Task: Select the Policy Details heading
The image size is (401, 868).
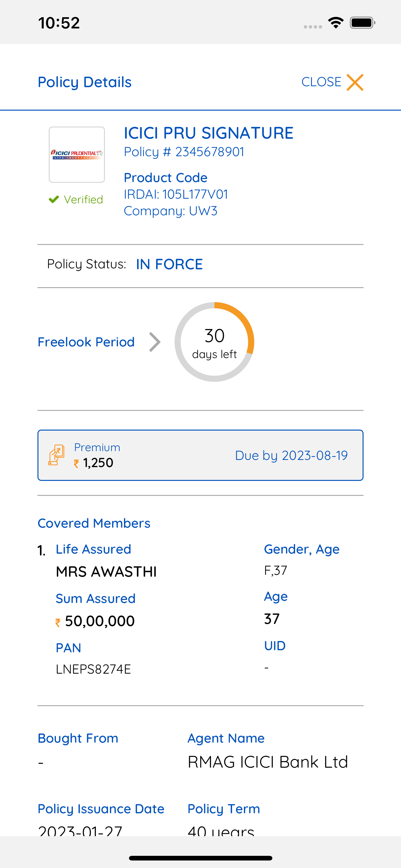Action: pyautogui.click(x=85, y=82)
